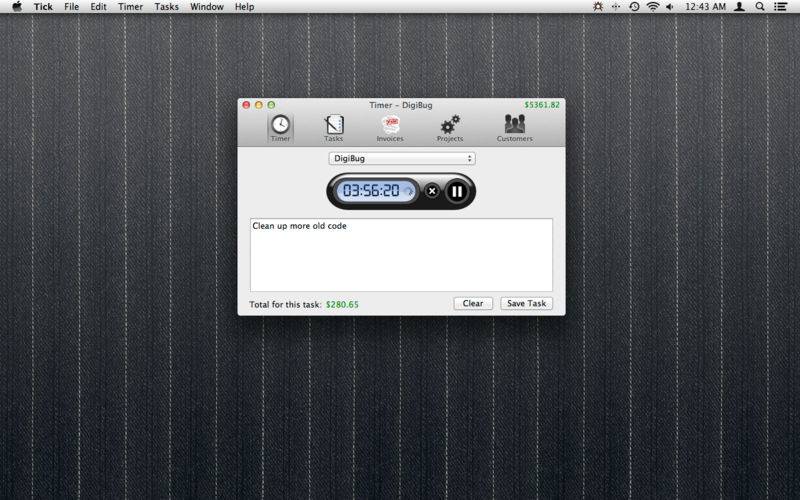Click the menu bar icon left of Time Machine

[x=616, y=7]
